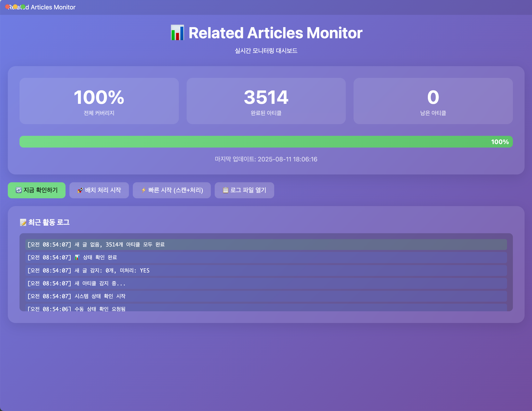The width and height of the screenshot is (532, 411).
Task: Click the green window zoom button
Action: [x=23, y=7]
